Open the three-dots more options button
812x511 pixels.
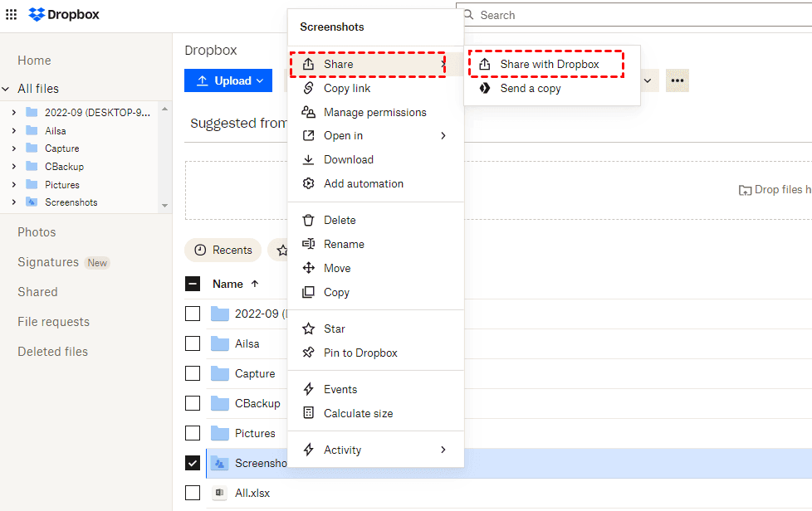pos(677,80)
